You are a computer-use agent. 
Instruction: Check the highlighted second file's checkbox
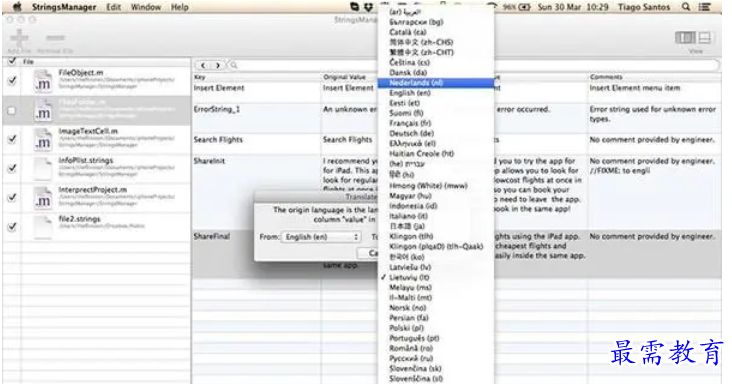(11, 111)
